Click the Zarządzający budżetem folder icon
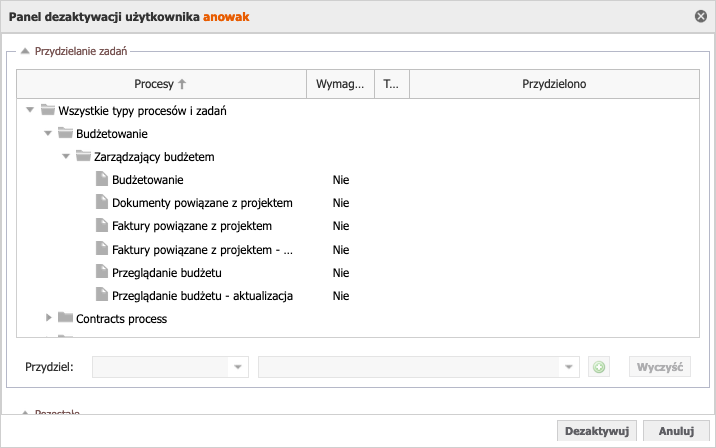The width and height of the screenshot is (716, 448). click(x=83, y=156)
